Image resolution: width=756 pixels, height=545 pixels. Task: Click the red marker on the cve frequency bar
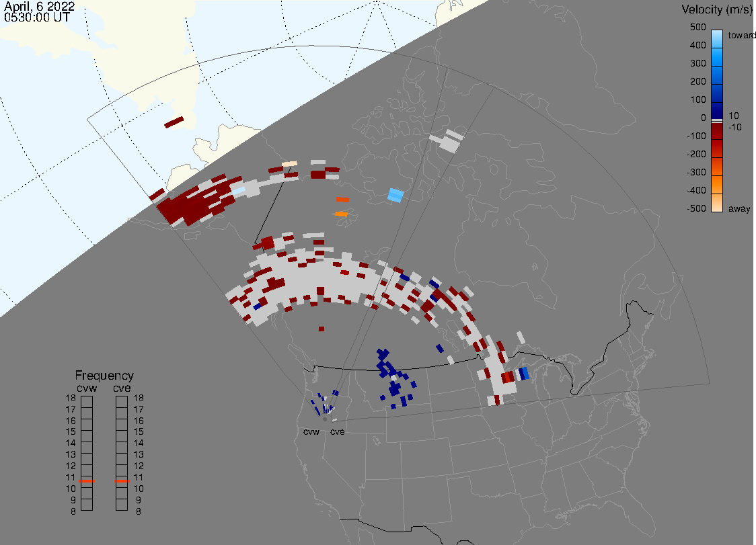point(122,481)
